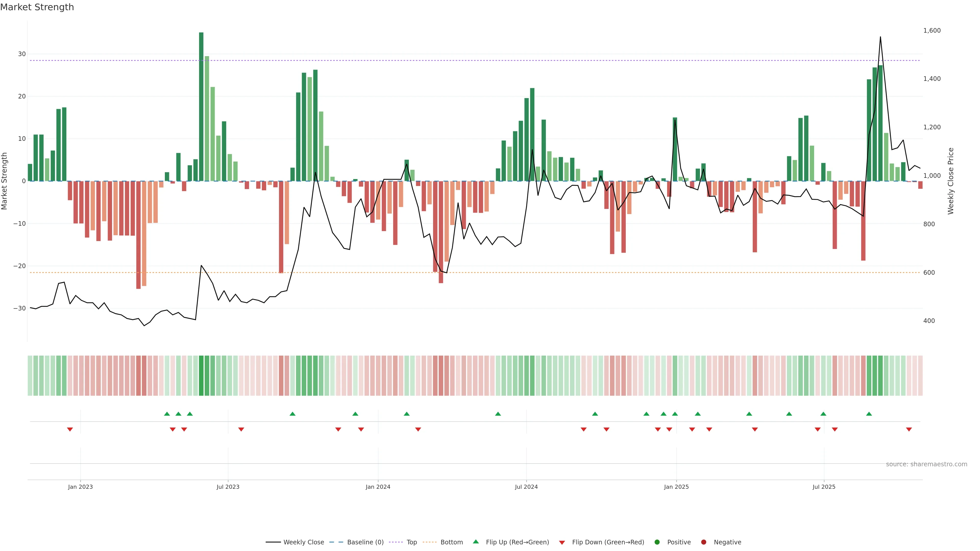Image resolution: width=980 pixels, height=551 pixels.
Task: Click the last red flip-down marker on the right
Action: pyautogui.click(x=909, y=429)
